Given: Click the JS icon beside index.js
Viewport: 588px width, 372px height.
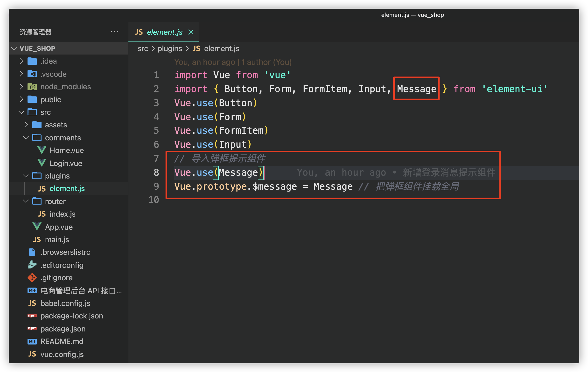Looking at the screenshot, I should coord(42,214).
